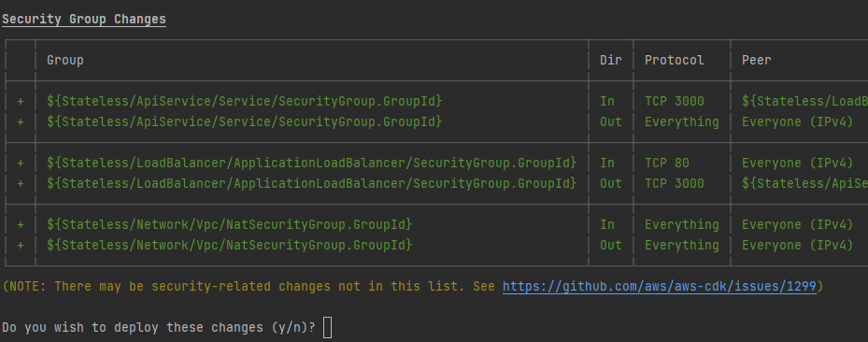Click the ApiService outbound Everything protocol cell
This screenshot has width=868, height=342.
[x=682, y=121]
